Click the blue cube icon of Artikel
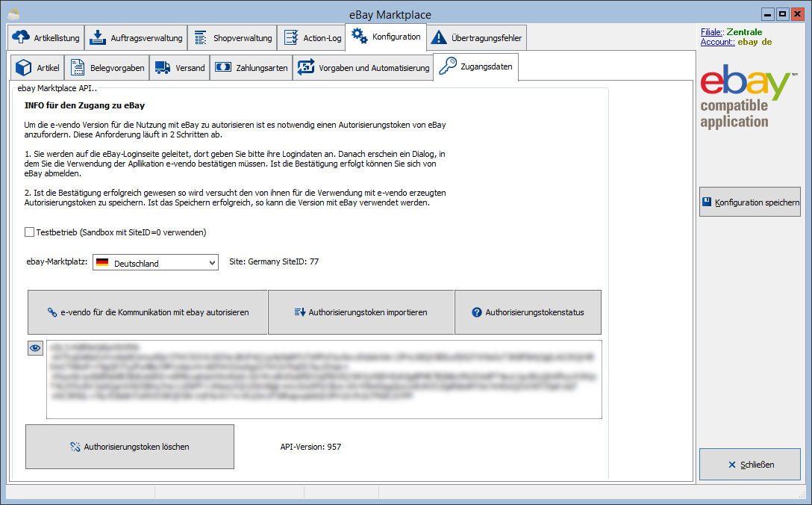 coord(23,67)
